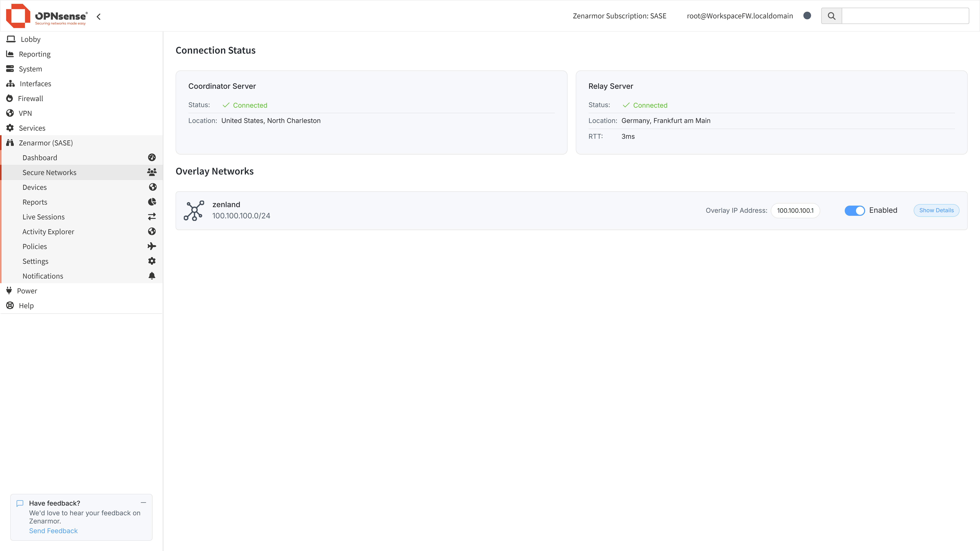Click the 100.100.100.0/24 subnet text
The height and width of the screenshot is (551, 980).
tap(241, 216)
